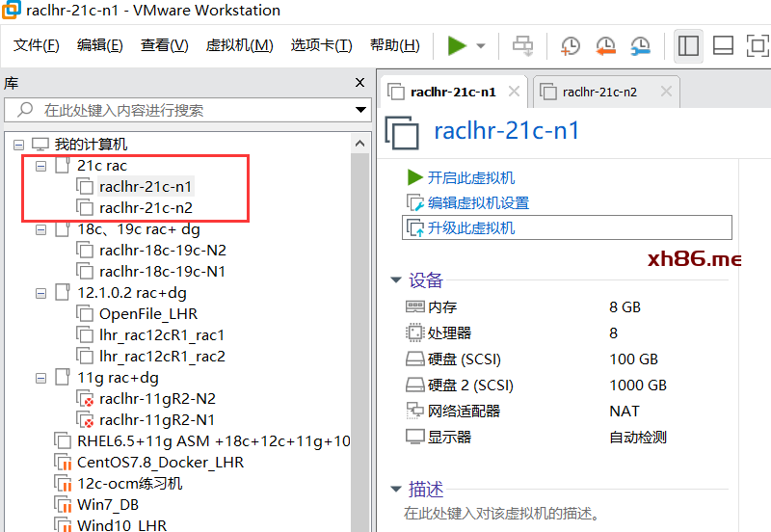Click 开启此虚拟机 to power on VM
The height and width of the screenshot is (532, 771).
470,177
